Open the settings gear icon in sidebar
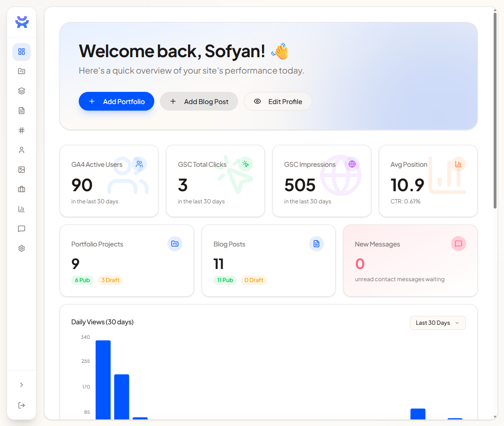The image size is (504, 426). pyautogui.click(x=22, y=248)
